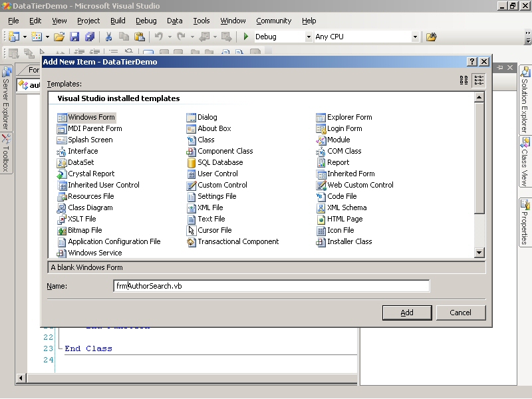The width and height of the screenshot is (532, 399).
Task: Choose the Code File template
Action: [336, 196]
